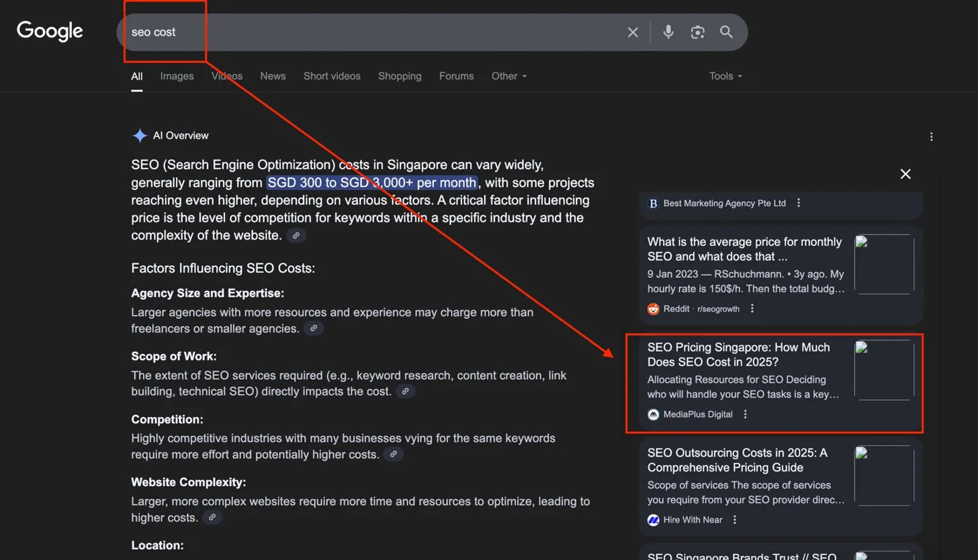Switch to the Images tab
The width and height of the screenshot is (978, 560).
[x=177, y=76]
